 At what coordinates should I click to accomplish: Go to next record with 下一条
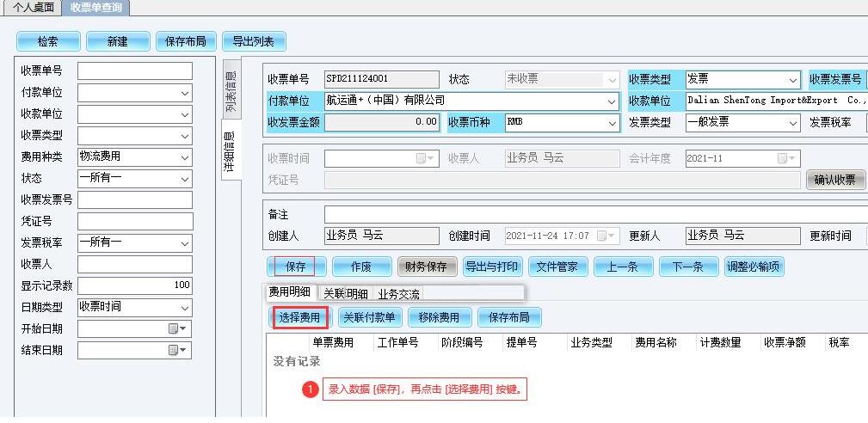tap(687, 267)
